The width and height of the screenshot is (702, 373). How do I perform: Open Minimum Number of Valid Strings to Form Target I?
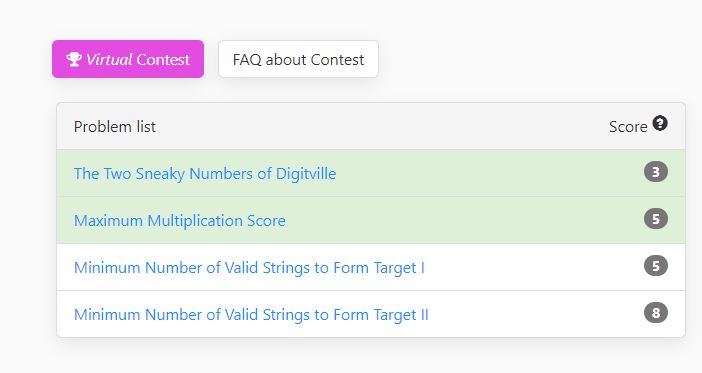(249, 268)
